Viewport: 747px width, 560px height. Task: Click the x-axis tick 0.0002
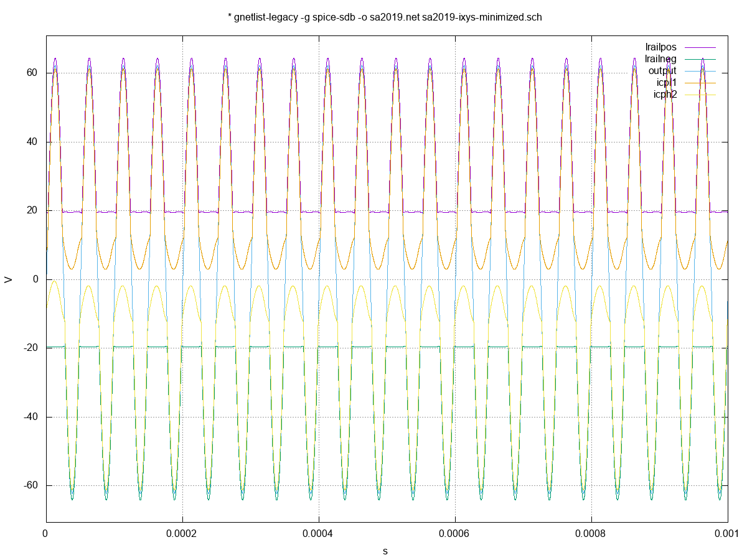[182, 534]
